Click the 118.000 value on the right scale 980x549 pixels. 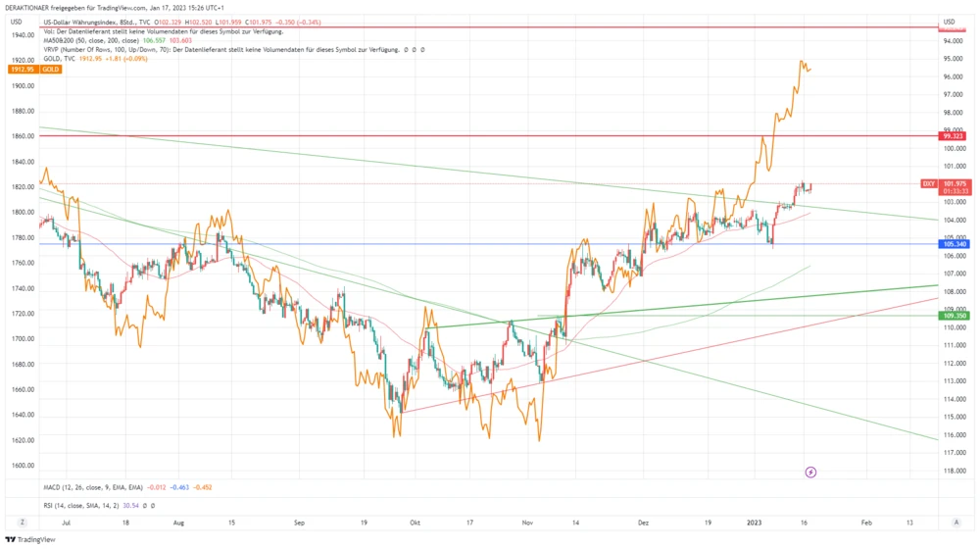point(955,471)
